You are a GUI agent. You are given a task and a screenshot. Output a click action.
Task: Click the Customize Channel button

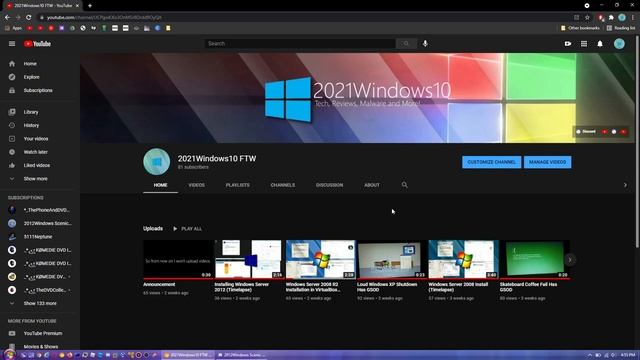click(x=491, y=162)
